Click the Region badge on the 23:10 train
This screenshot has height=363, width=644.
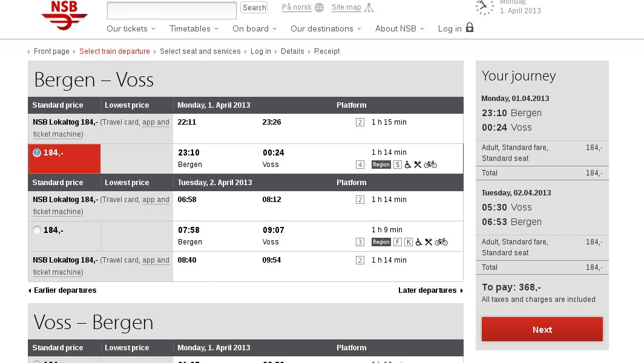pyautogui.click(x=381, y=165)
